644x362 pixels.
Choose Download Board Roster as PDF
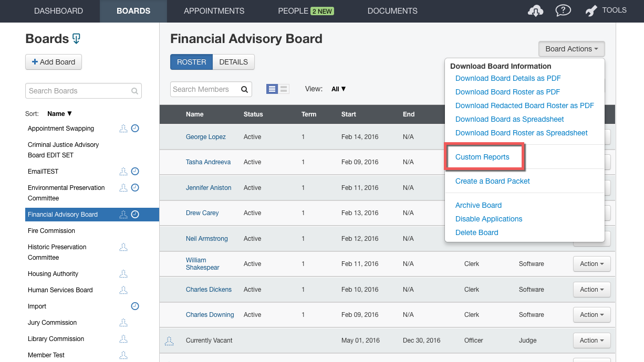pyautogui.click(x=507, y=92)
